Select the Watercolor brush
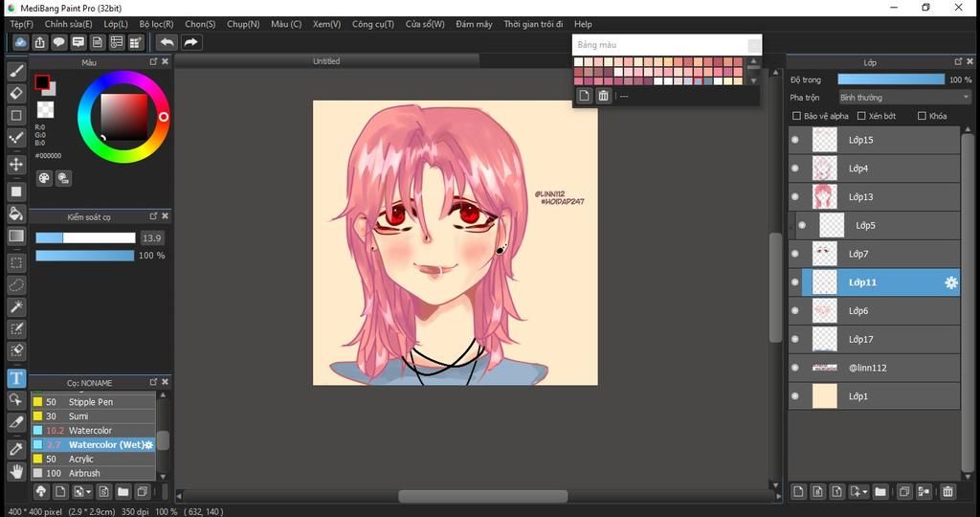Image resolution: width=980 pixels, height=517 pixels. 93,430
